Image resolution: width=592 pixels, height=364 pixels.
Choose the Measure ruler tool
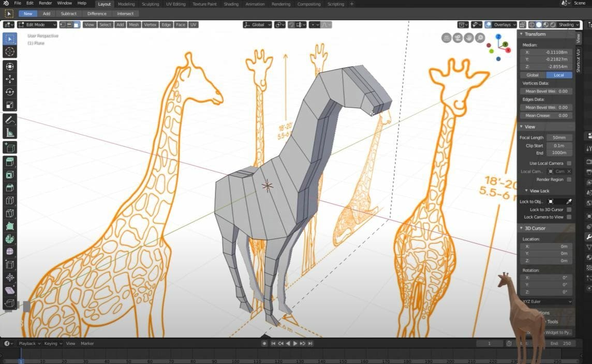pyautogui.click(x=10, y=133)
